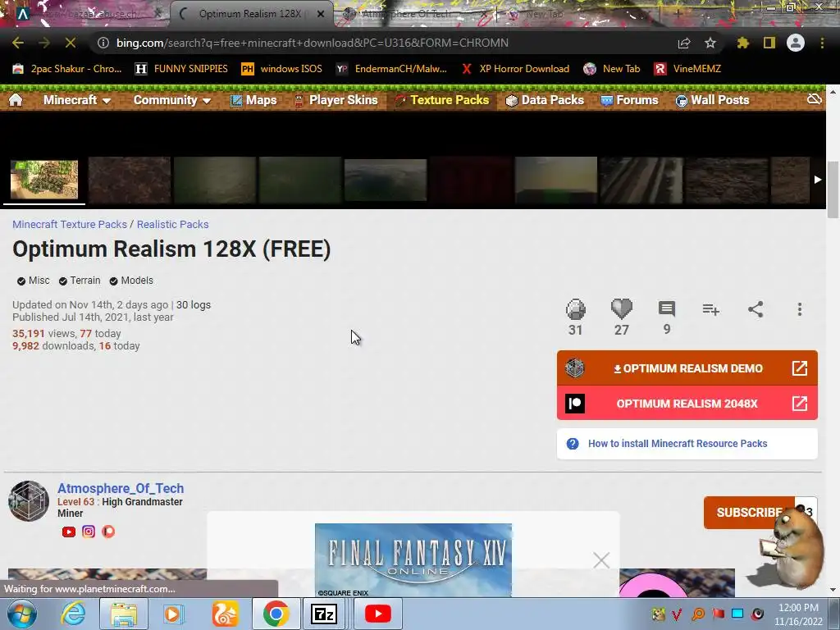840x630 pixels.
Task: Open the pack more options dots
Action: tap(800, 309)
